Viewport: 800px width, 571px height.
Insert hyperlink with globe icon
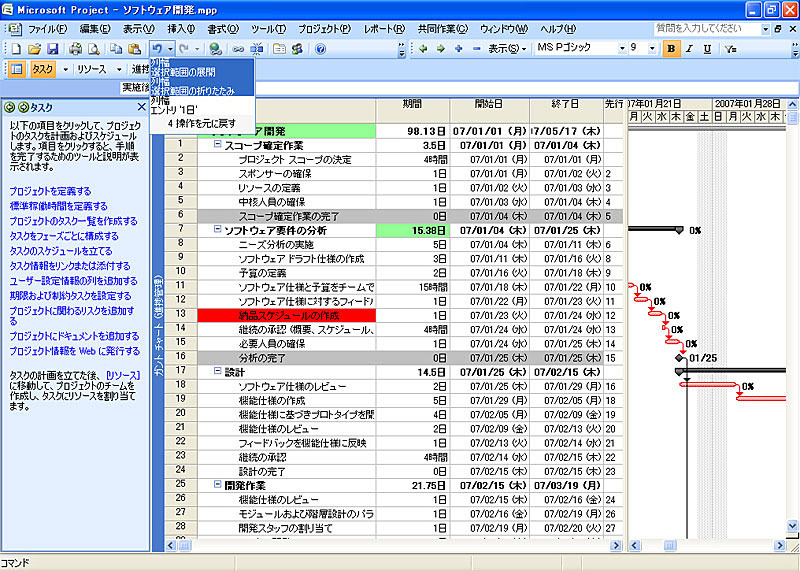216,49
